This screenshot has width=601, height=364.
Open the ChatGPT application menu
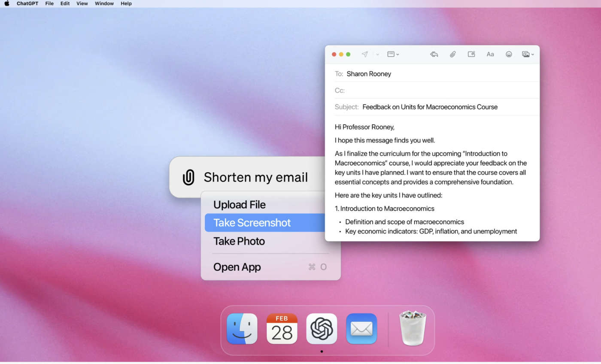click(27, 3)
